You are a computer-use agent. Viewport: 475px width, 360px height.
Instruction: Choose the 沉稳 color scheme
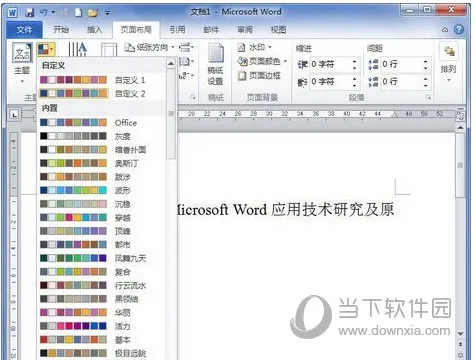[101, 204]
